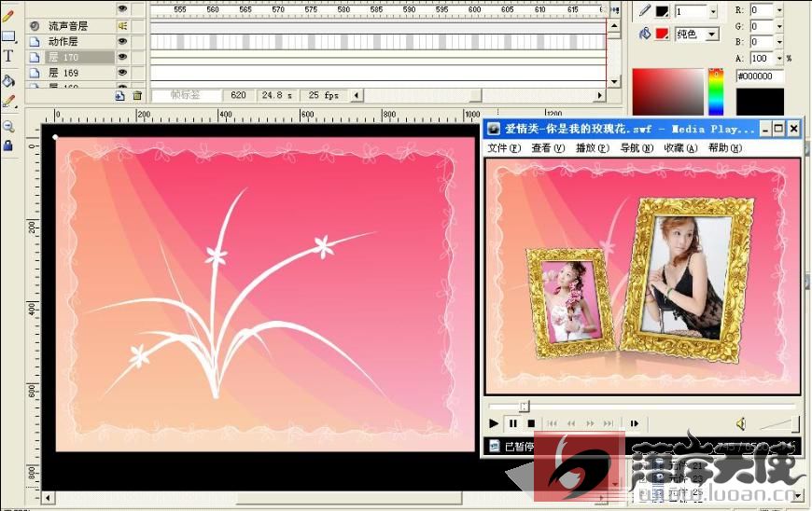Click the Media Player title bar icon
Viewport: 812px width, 511px height.
click(x=494, y=129)
